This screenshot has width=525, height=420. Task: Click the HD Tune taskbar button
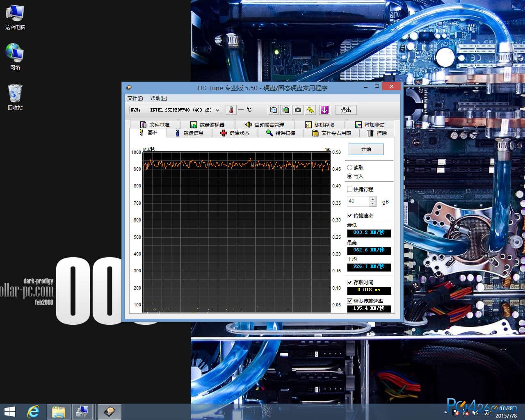(110, 411)
